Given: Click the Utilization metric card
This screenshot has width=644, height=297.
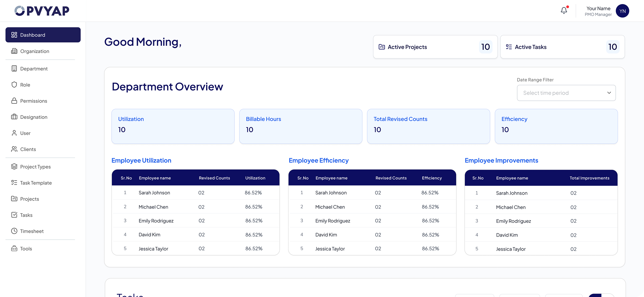Looking at the screenshot, I should click(x=173, y=126).
